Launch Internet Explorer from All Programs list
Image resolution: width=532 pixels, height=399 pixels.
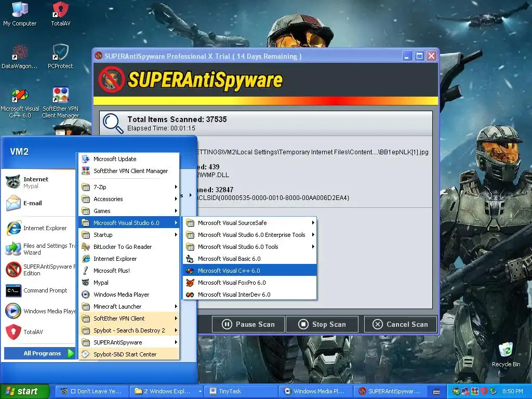[x=129, y=259]
